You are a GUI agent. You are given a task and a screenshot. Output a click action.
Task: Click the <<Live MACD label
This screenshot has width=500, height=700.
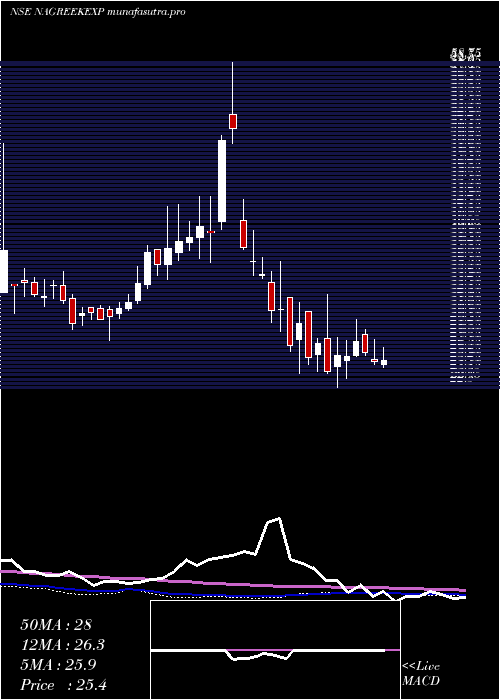click(421, 674)
